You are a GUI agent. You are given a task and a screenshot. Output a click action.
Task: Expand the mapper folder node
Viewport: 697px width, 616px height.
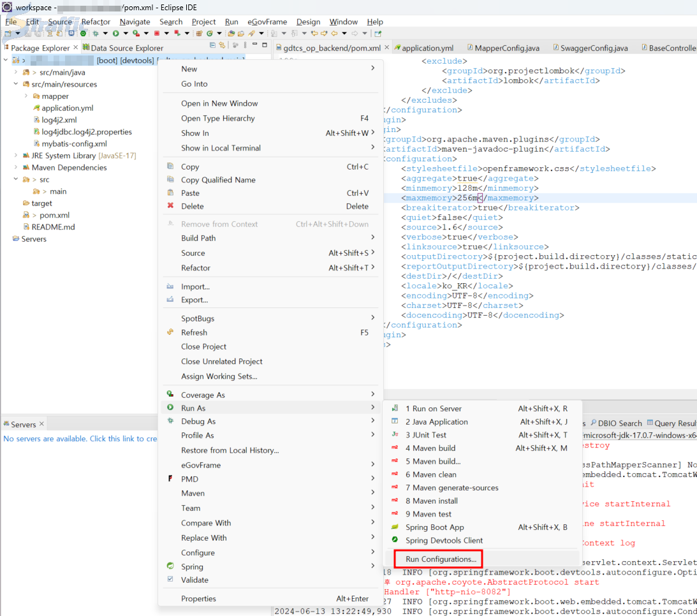[x=26, y=96]
